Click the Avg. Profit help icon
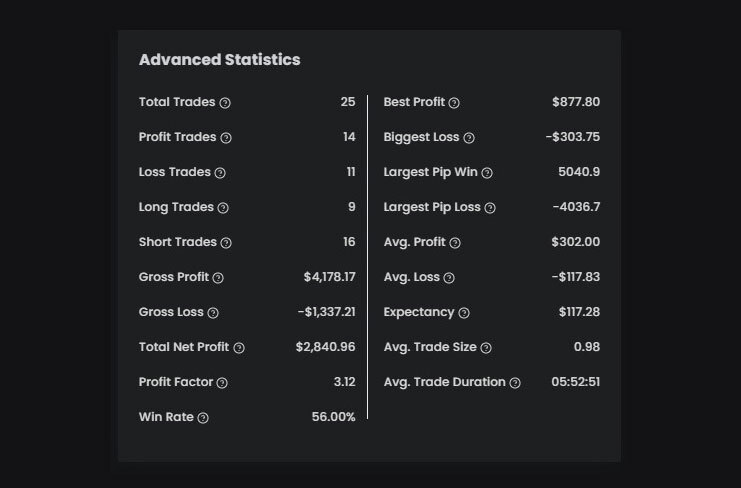The height and width of the screenshot is (488, 741). tap(455, 243)
